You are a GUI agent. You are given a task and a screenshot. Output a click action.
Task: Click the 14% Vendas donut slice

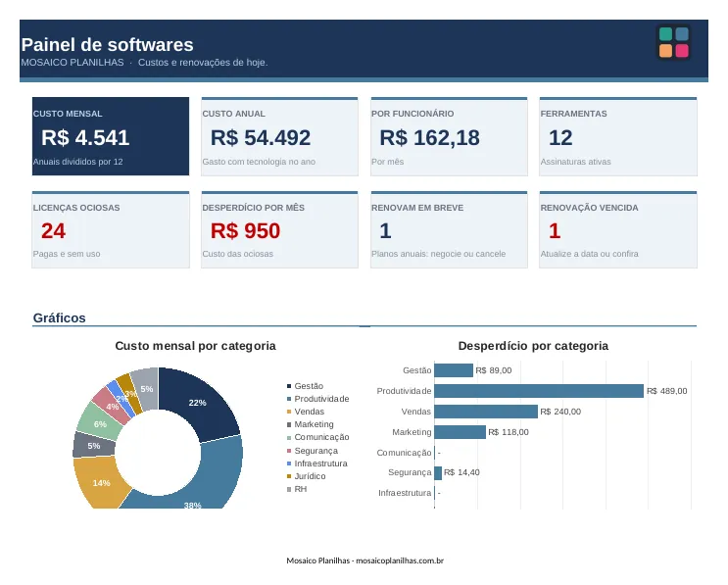point(99,483)
